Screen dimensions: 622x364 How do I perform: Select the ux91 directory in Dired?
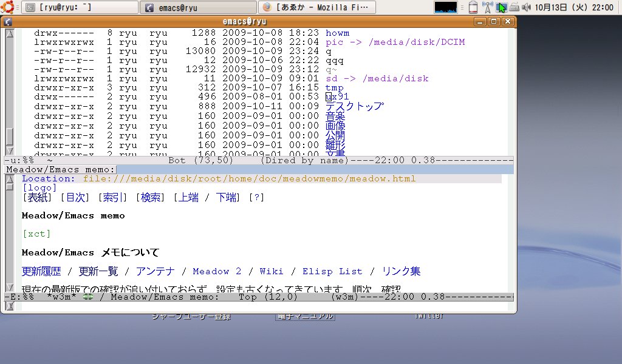pyautogui.click(x=337, y=96)
